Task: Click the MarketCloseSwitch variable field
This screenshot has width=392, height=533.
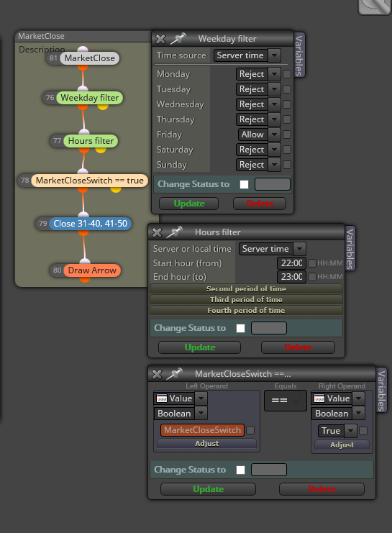Action: (x=203, y=430)
